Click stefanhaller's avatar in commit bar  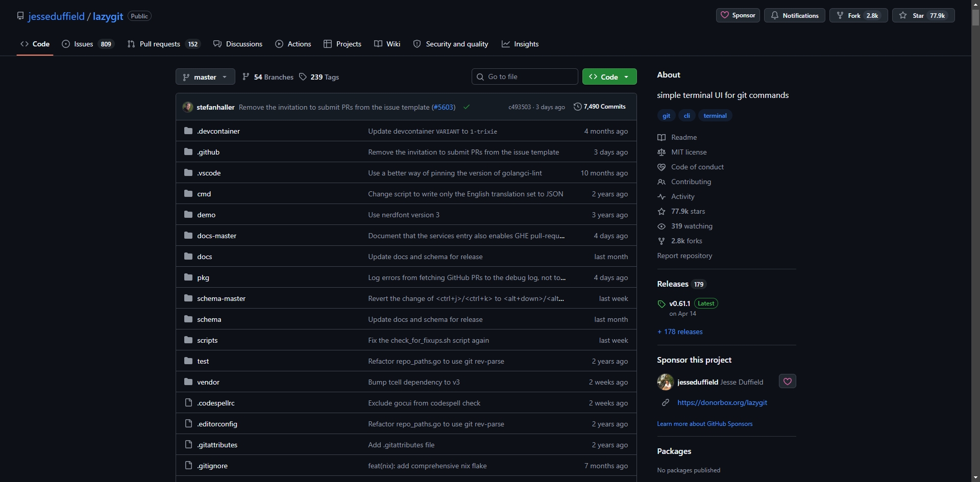188,107
